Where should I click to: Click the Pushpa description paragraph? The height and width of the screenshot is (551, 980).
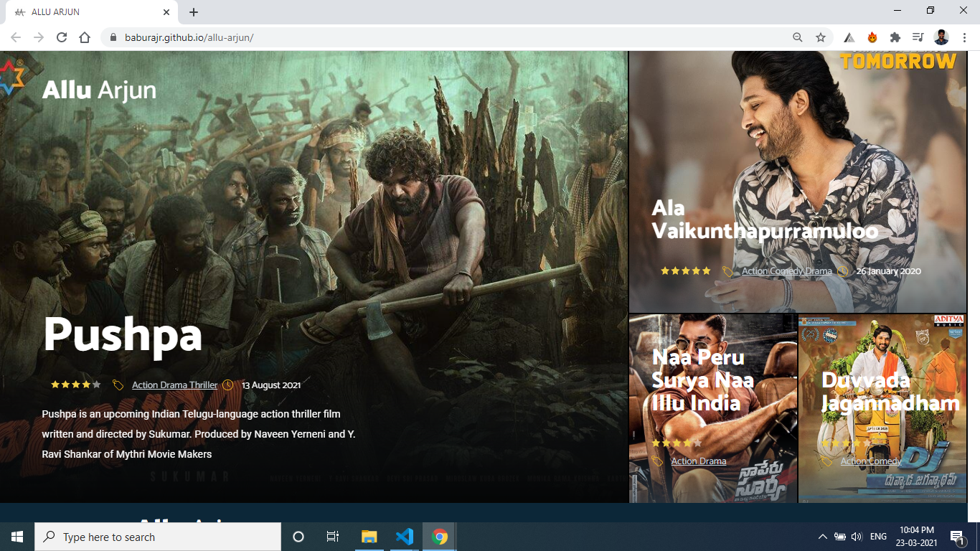pos(199,434)
